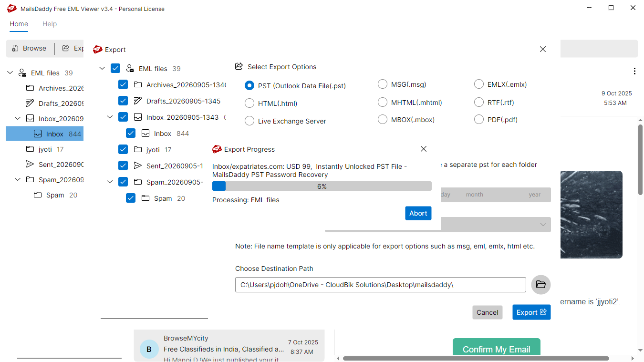The width and height of the screenshot is (644, 362).
Task: Click the month field in date filter
Action: (x=475, y=195)
